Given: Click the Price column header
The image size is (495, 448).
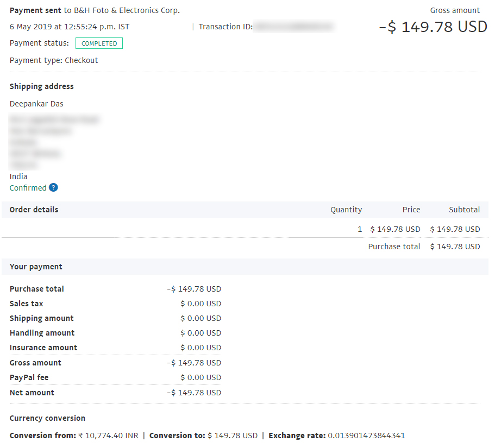Looking at the screenshot, I should pos(411,210).
